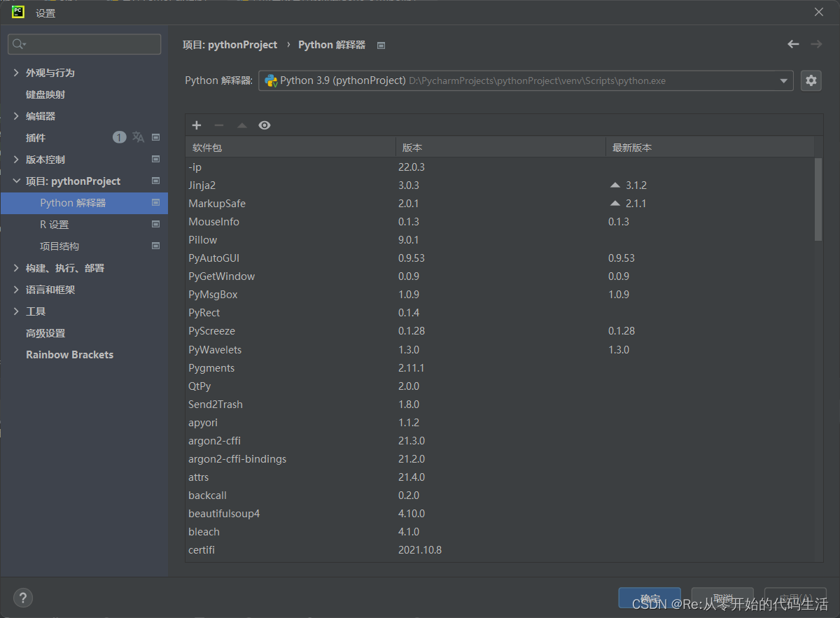Viewport: 840px width, 618px height.
Task: Click the project-scope icon on the R 设置 row
Action: click(x=156, y=225)
